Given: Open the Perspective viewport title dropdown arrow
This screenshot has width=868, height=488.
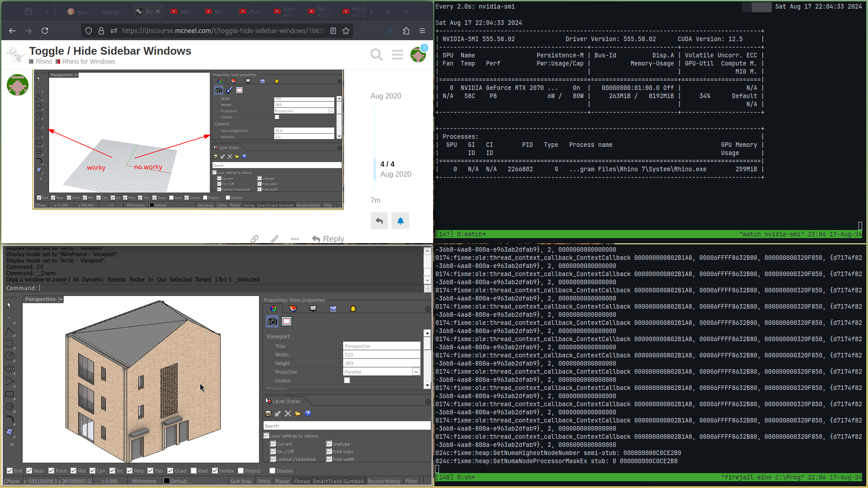Looking at the screenshot, I should tap(61, 300).
